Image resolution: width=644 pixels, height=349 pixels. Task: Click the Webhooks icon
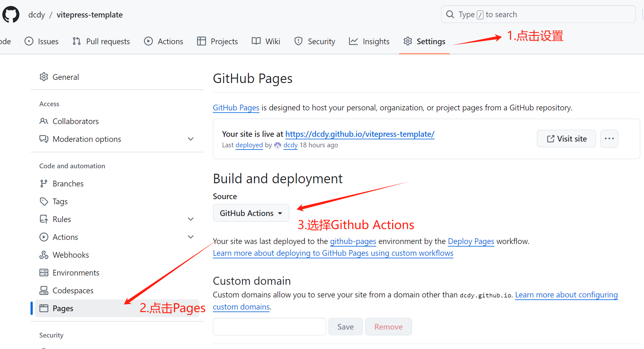[44, 255]
